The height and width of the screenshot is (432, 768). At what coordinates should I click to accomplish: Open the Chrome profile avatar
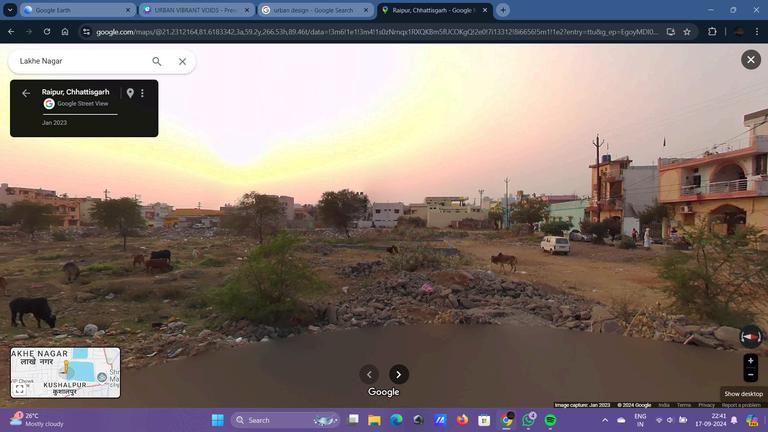pos(739,32)
